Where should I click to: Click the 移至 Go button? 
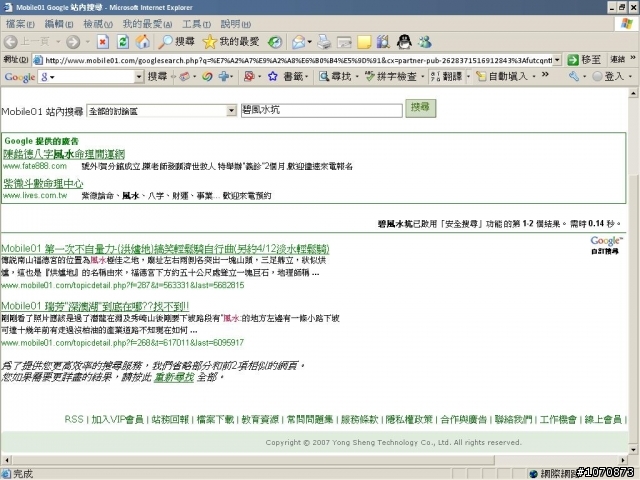(x=584, y=60)
